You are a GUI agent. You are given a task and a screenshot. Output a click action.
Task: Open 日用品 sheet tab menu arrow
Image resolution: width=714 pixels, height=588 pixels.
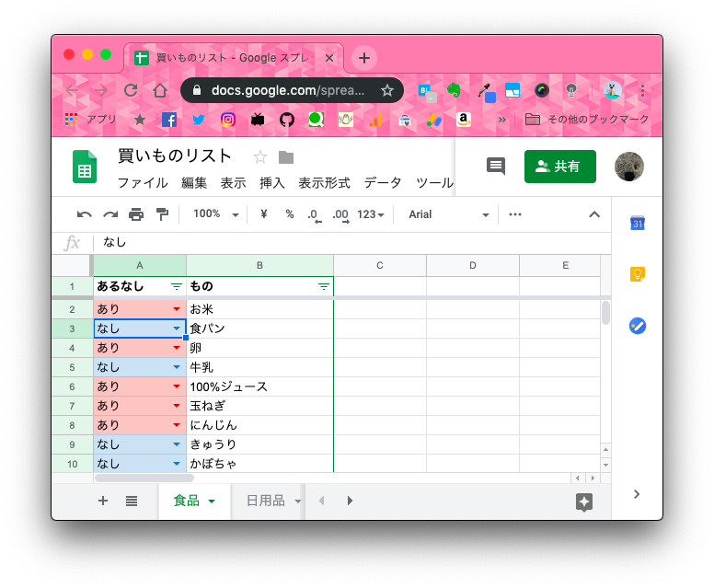[x=298, y=502]
